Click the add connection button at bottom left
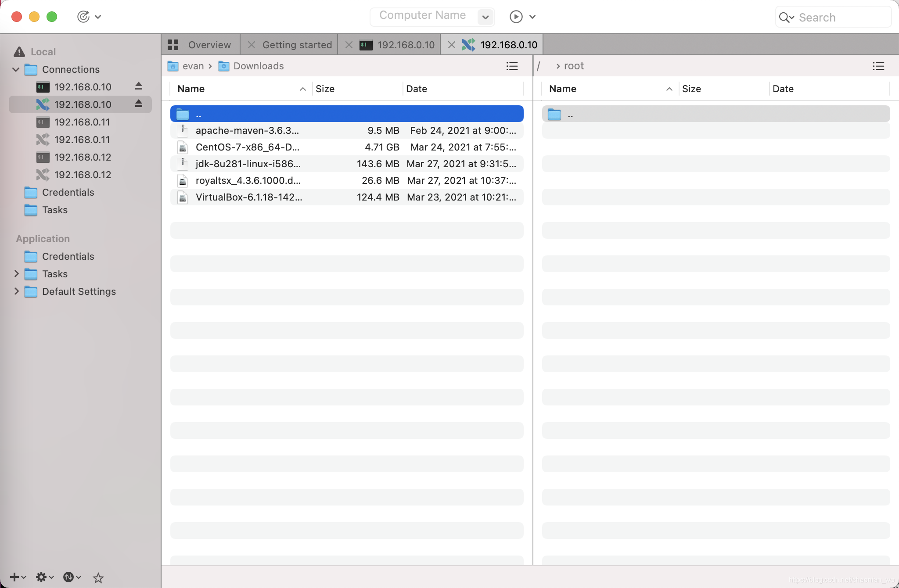899x588 pixels. point(14,577)
